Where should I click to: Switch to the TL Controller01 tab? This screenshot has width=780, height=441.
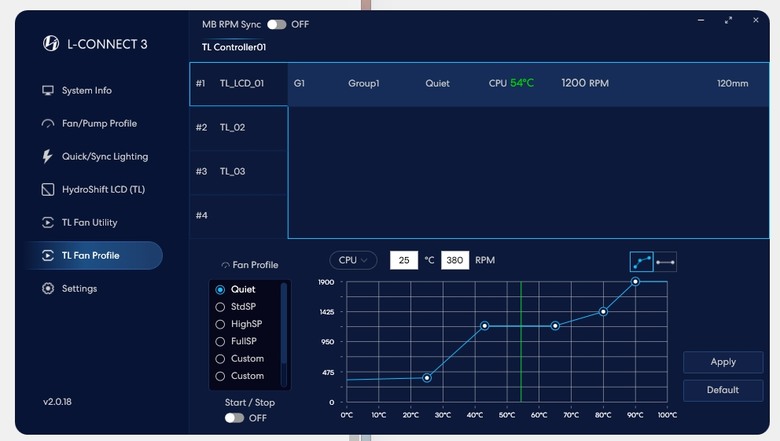(x=234, y=47)
